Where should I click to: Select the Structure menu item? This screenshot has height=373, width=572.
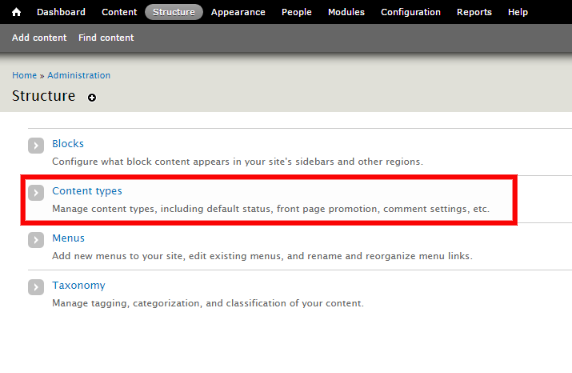tap(174, 12)
